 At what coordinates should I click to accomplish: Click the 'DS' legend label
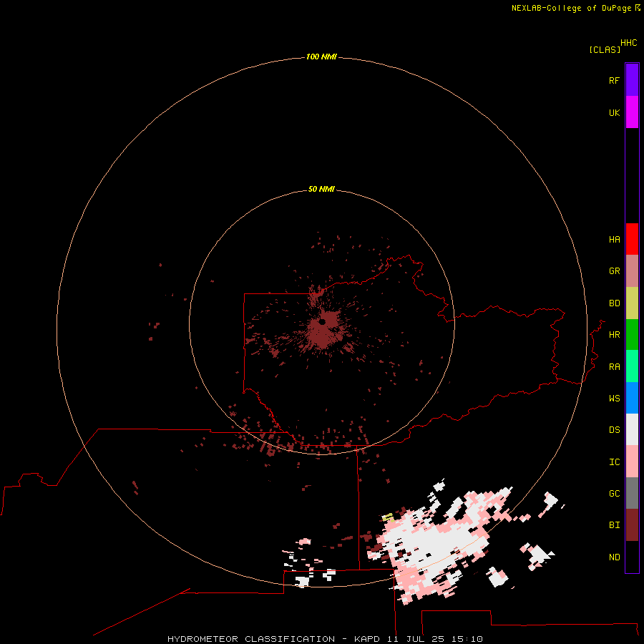tap(614, 429)
